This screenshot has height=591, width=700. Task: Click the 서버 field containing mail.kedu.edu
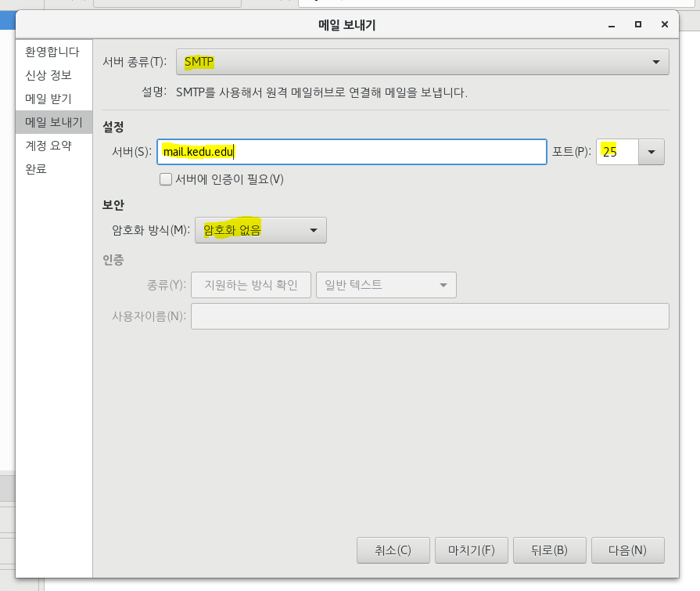352,152
